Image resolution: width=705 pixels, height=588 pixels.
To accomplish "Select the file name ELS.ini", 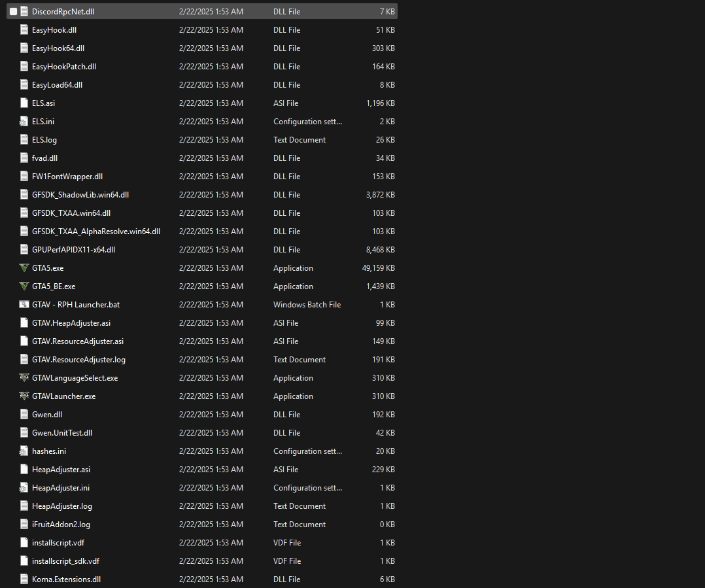I will click(43, 122).
